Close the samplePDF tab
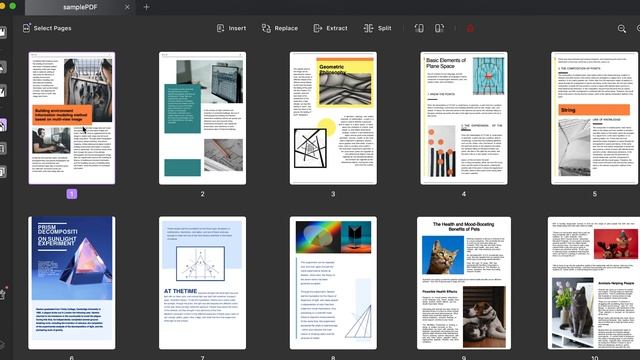 click(127, 7)
